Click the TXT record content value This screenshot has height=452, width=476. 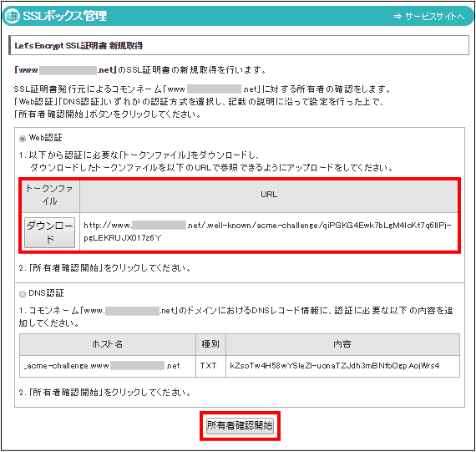[x=335, y=366]
